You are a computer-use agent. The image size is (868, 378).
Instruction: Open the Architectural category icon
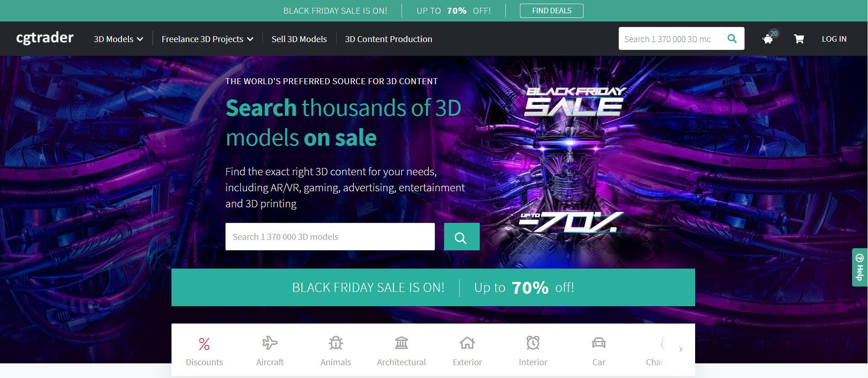click(402, 343)
